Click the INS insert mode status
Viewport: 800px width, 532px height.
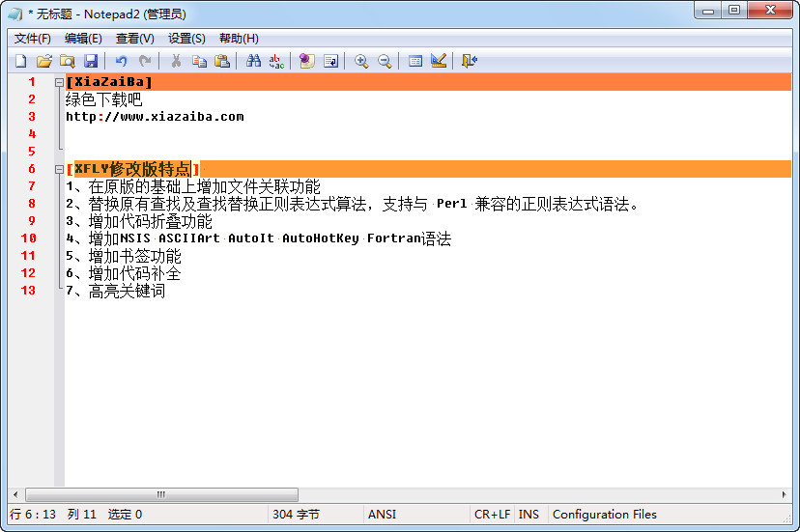529,515
